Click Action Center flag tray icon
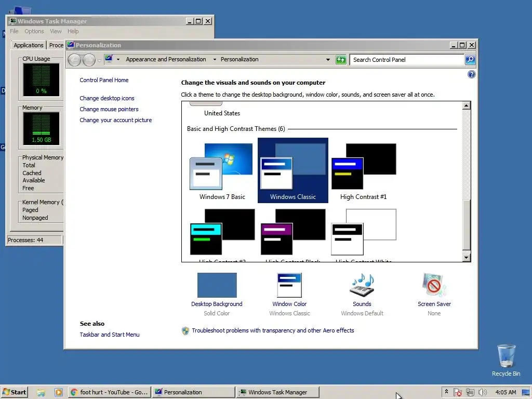 point(457,392)
